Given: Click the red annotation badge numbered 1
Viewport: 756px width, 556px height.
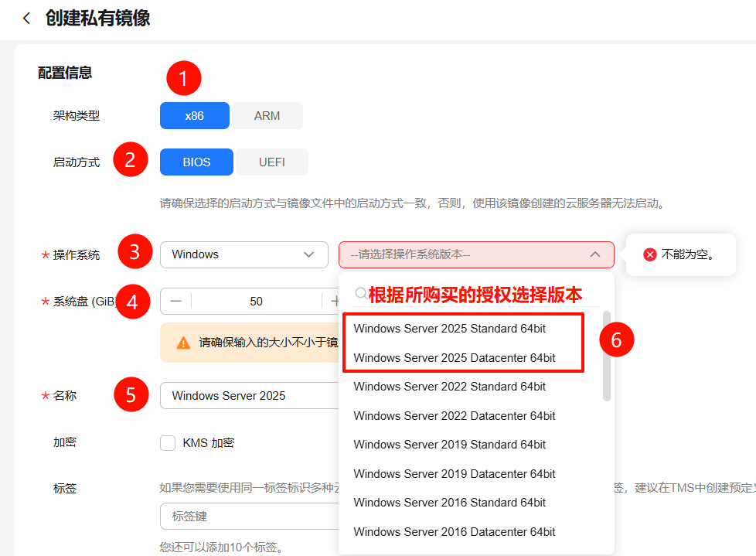Looking at the screenshot, I should pyautogui.click(x=185, y=78).
